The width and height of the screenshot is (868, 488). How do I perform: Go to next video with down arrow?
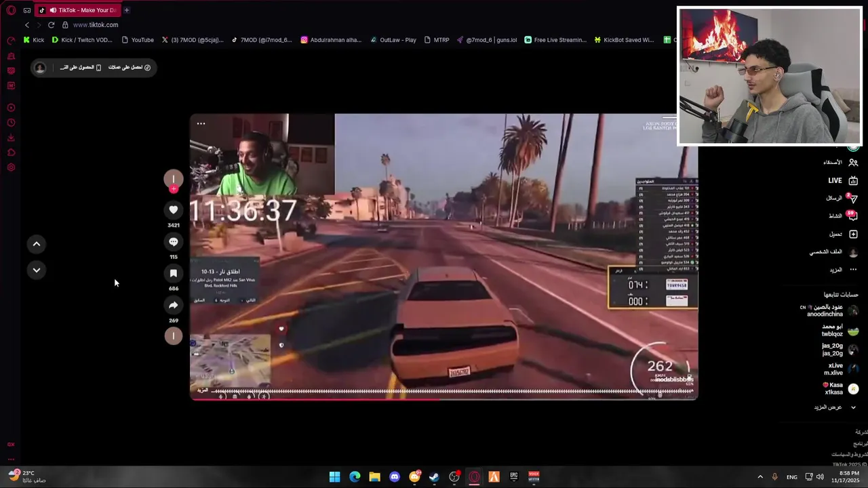click(37, 270)
